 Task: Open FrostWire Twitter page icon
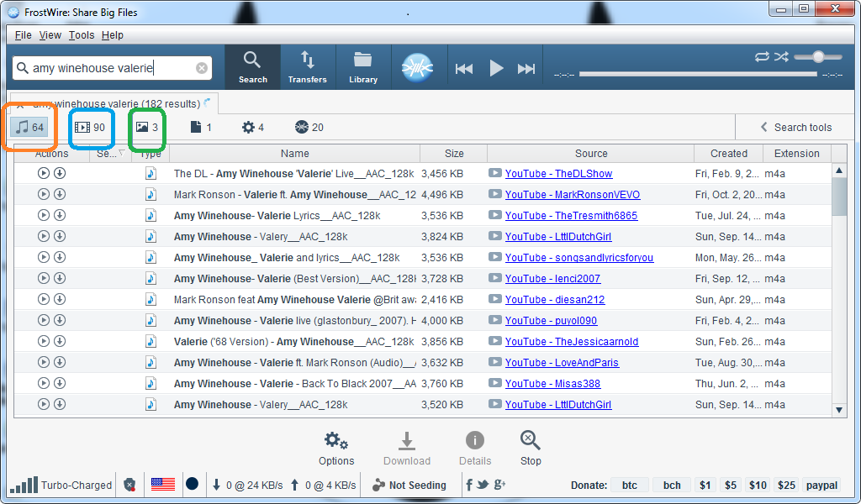point(483,484)
